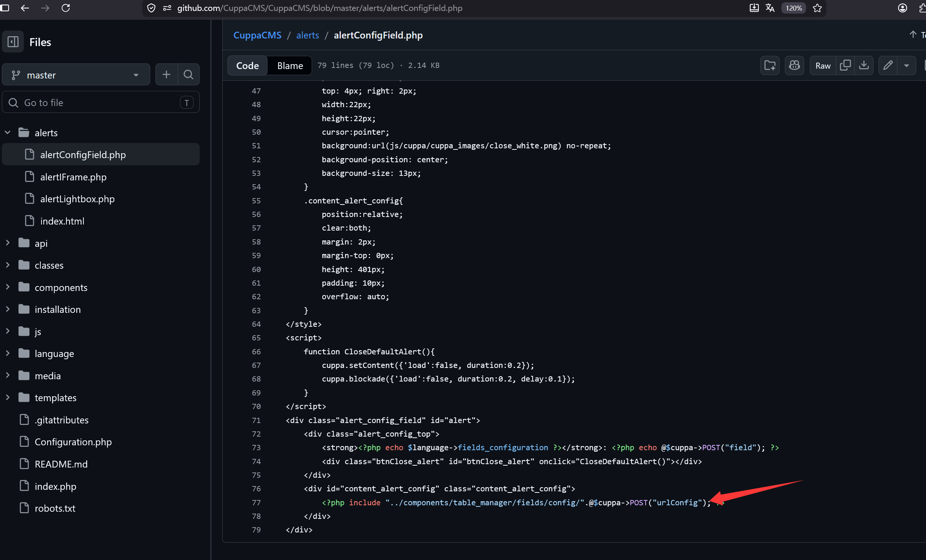Image resolution: width=926 pixels, height=560 pixels.
Task: Click line number 47
Action: (x=256, y=91)
